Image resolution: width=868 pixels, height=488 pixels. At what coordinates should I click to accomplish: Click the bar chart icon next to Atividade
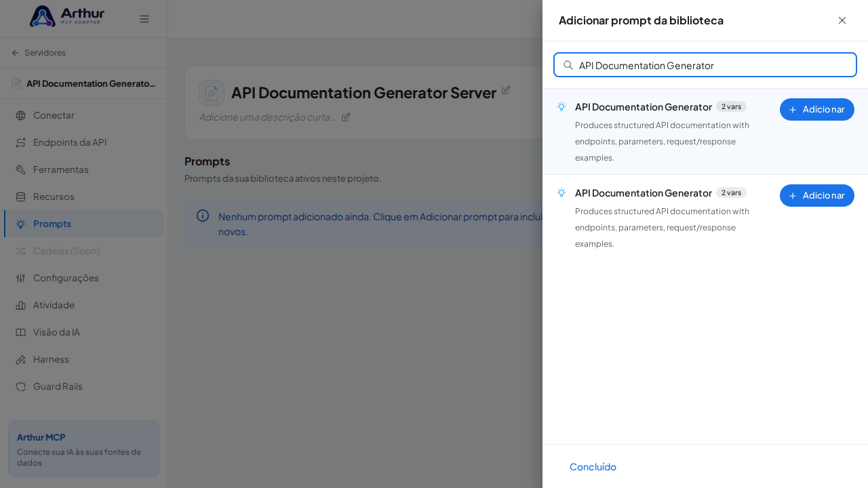[20, 305]
